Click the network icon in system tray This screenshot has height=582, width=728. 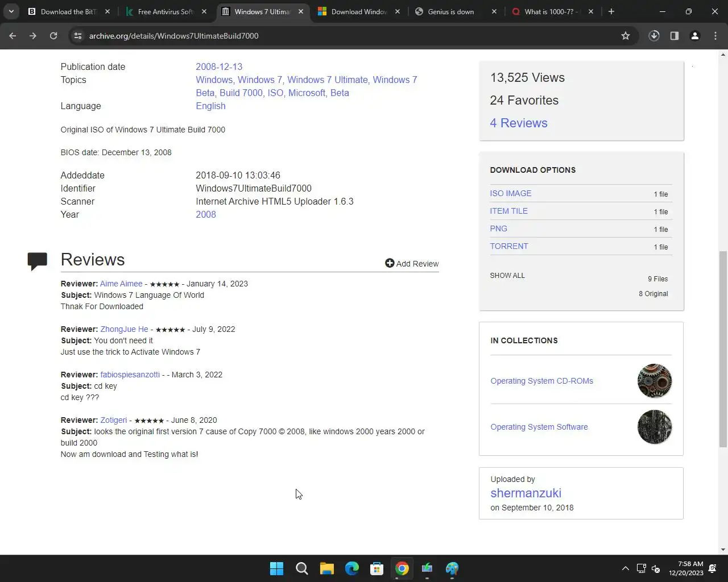pos(642,568)
